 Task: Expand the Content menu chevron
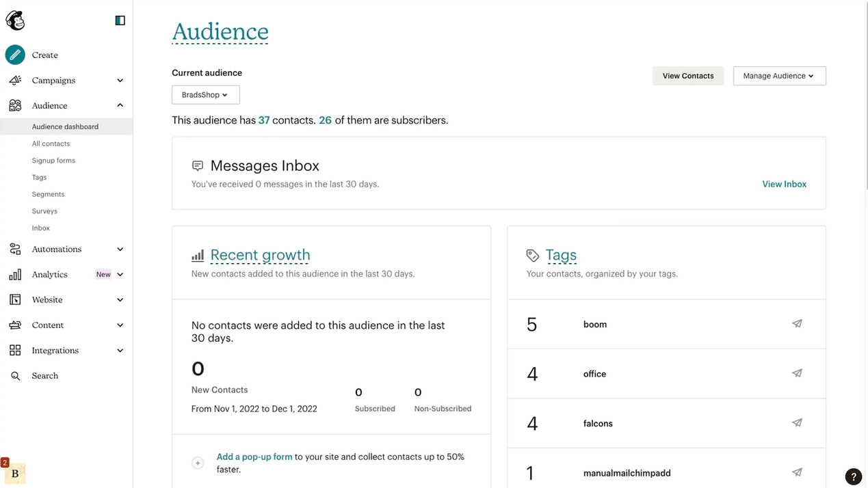[120, 325]
